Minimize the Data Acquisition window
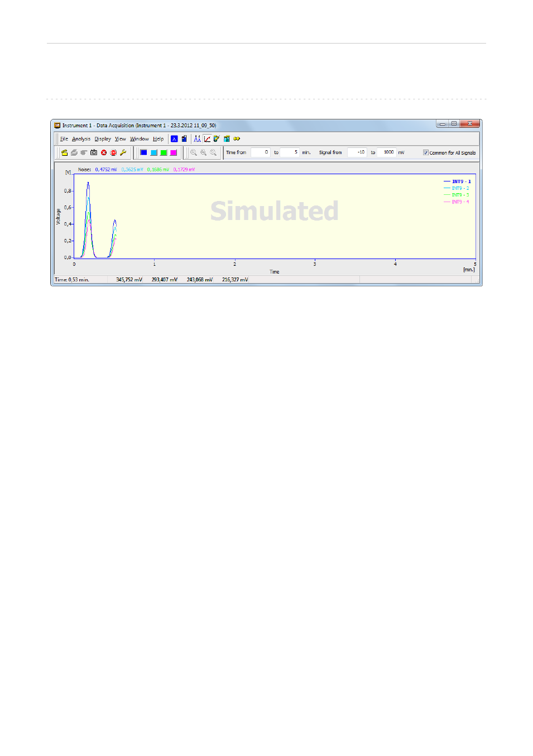Image resolution: width=533 pixels, height=756 pixels. pyautogui.click(x=442, y=124)
